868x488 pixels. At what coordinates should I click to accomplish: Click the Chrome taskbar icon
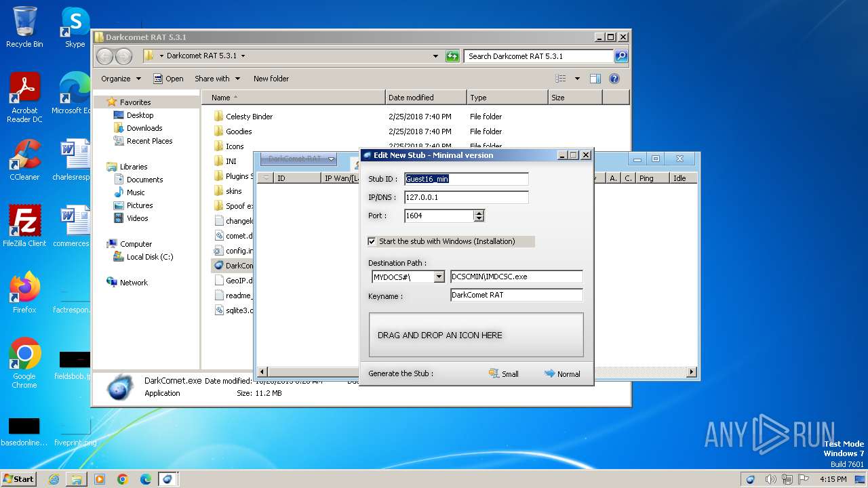click(122, 479)
